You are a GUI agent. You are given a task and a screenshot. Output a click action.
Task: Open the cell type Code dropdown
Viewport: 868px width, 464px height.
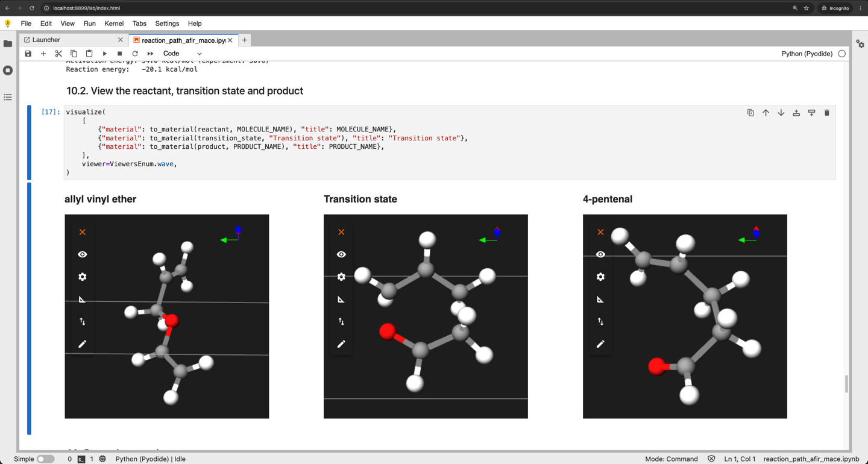tap(182, 54)
